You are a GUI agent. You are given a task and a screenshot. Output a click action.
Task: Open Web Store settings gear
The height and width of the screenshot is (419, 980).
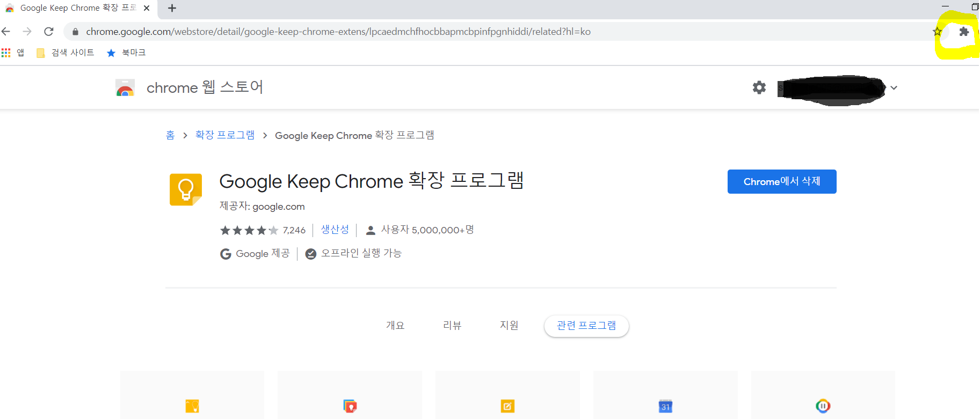pyautogui.click(x=759, y=87)
